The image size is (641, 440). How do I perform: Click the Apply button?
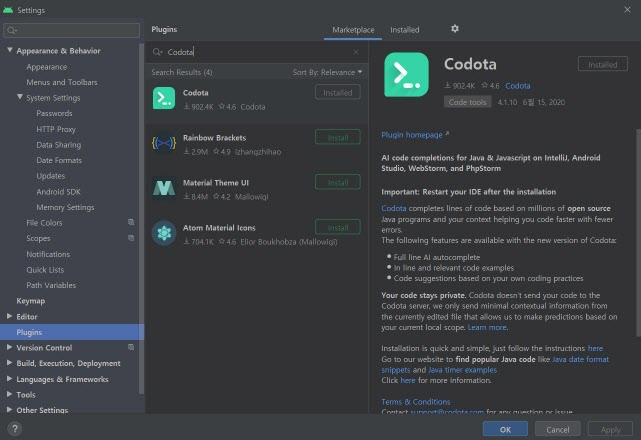[x=610, y=429]
